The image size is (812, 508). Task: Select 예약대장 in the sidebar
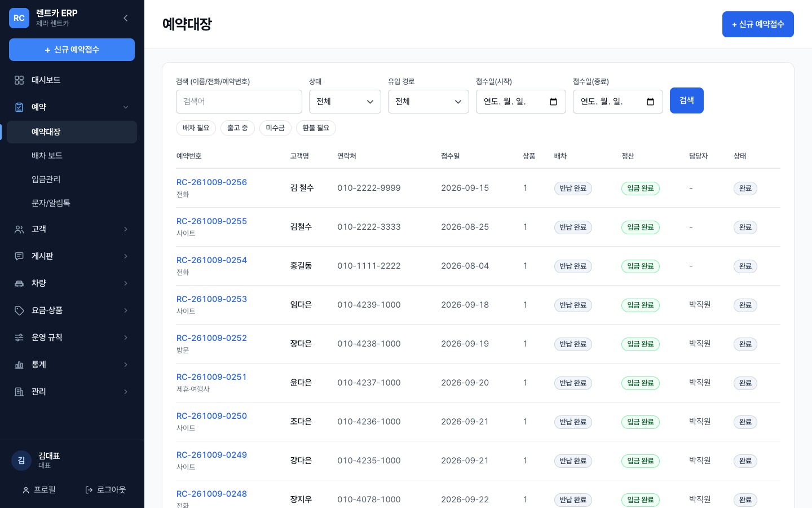click(x=72, y=132)
